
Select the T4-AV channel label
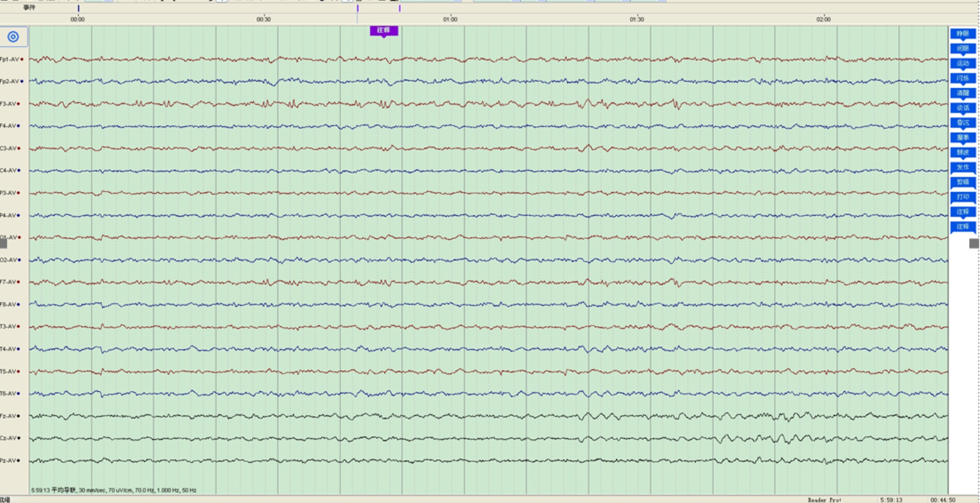pos(9,349)
